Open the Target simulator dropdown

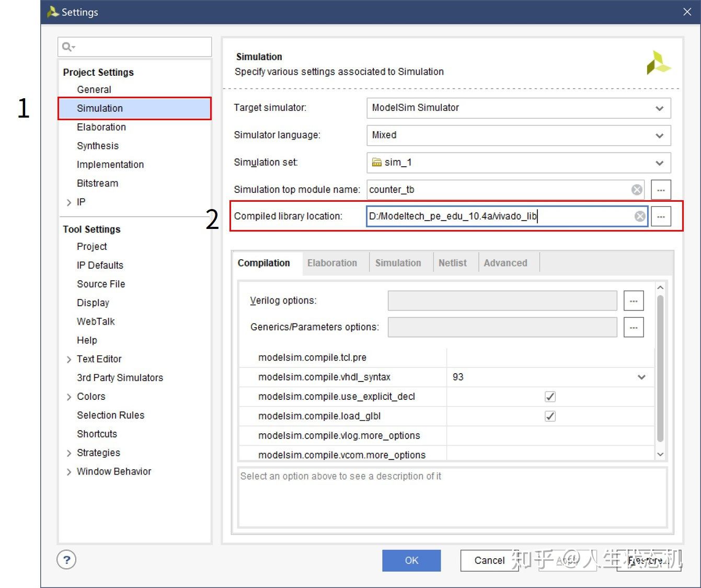tap(519, 108)
